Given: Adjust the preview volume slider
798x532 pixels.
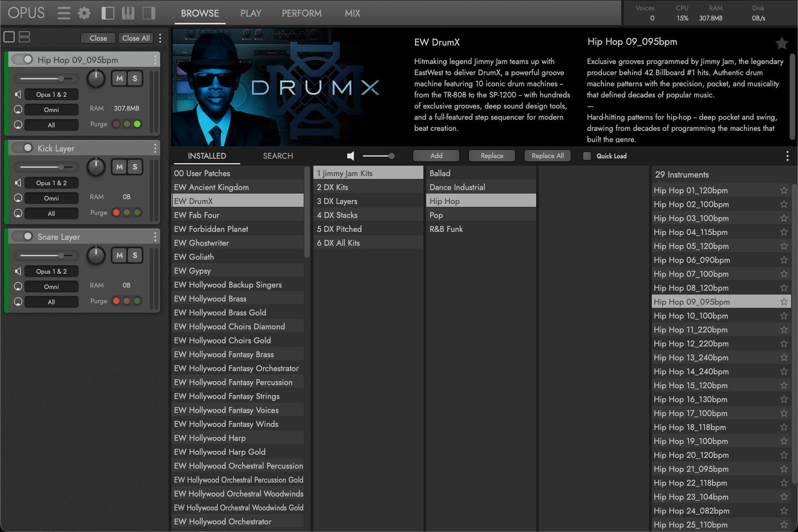Looking at the screenshot, I should [379, 156].
